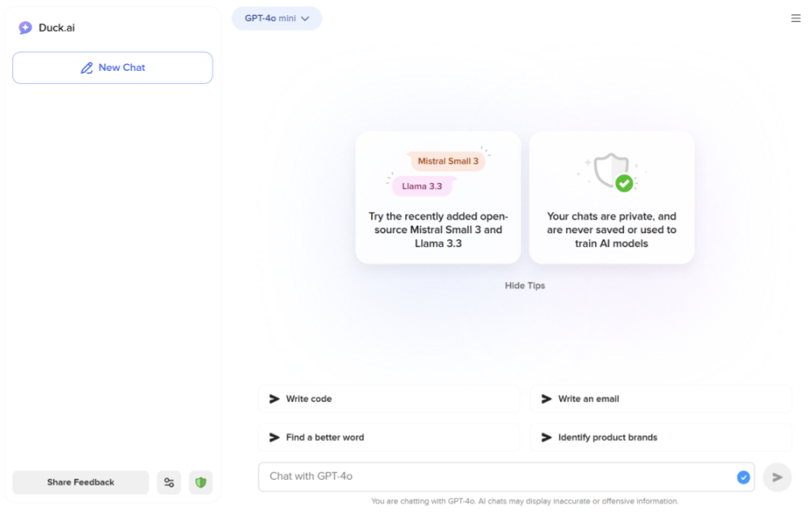Image resolution: width=812 pixels, height=512 pixels.
Task: Click the Duck.ai logo icon
Action: [26, 28]
